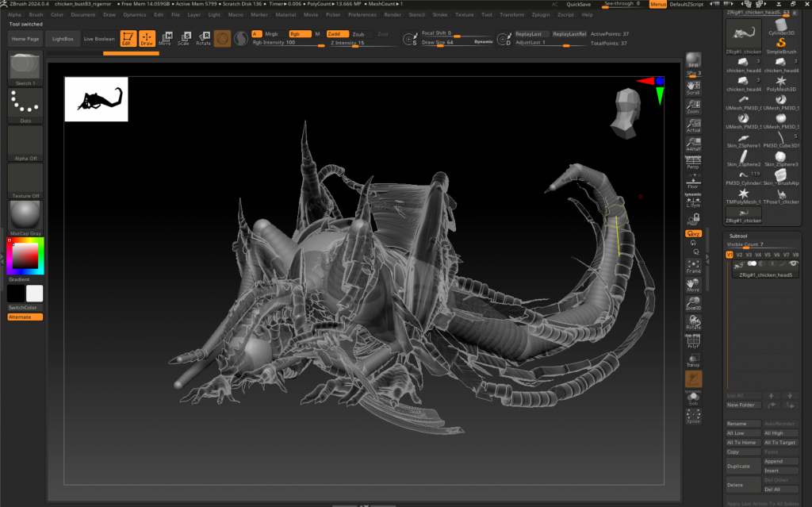Screen dimensions: 812x507
Task: Toggle the Floor grid
Action: coord(693,182)
